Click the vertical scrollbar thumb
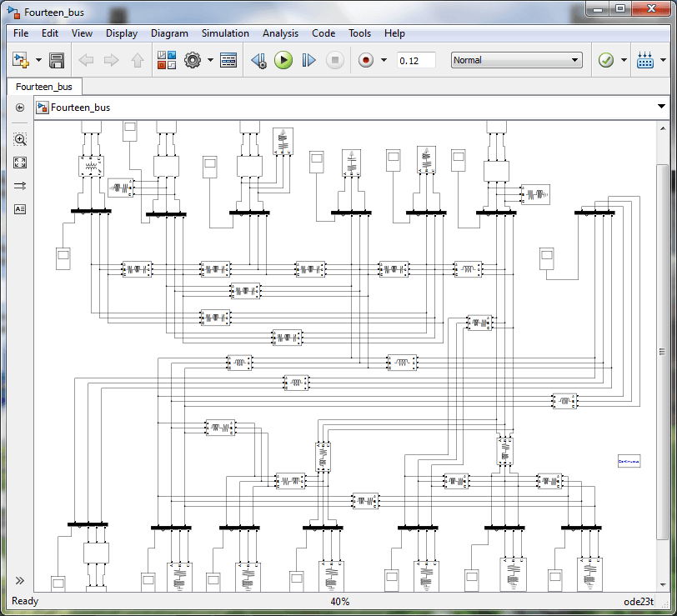677x616 pixels. pyautogui.click(x=662, y=352)
